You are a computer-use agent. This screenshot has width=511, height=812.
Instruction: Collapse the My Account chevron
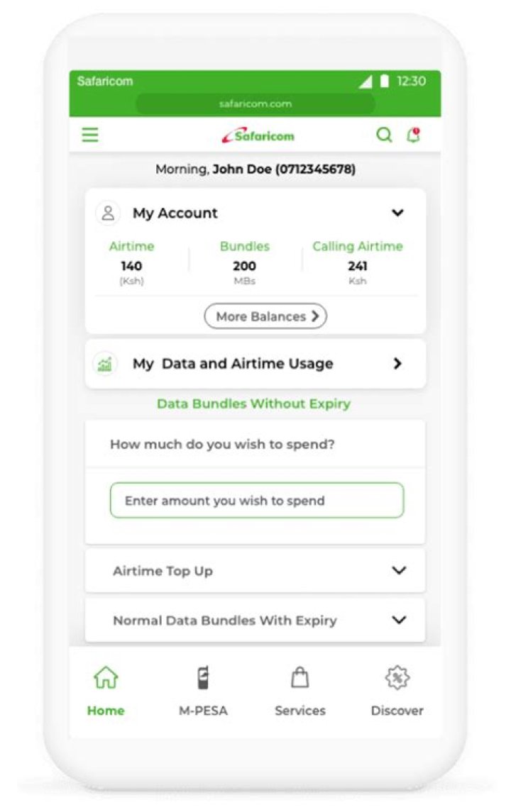tap(397, 213)
